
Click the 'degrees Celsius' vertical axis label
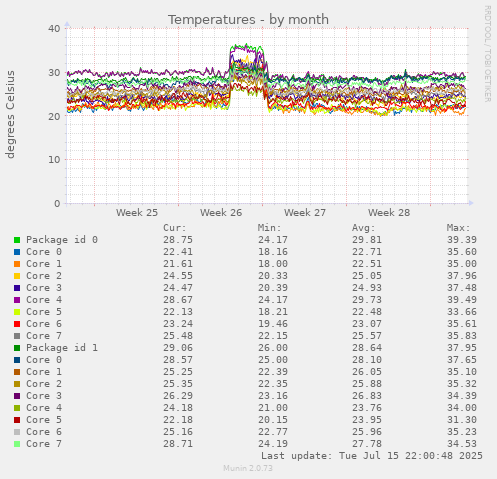coord(10,114)
